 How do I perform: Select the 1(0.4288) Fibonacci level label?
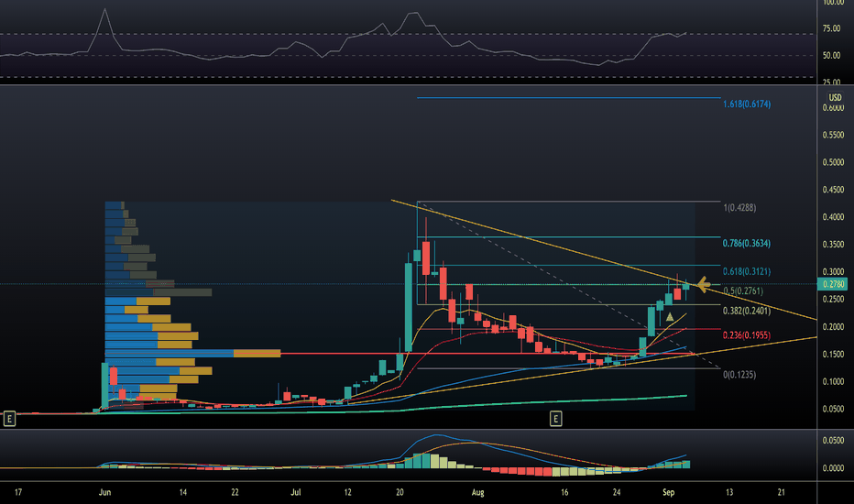[x=739, y=208]
